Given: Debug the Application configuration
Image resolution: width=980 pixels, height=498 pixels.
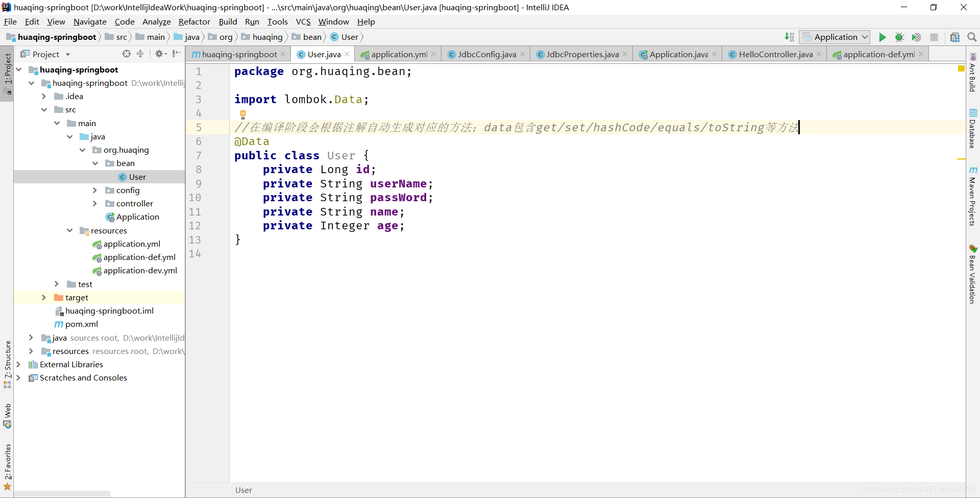Looking at the screenshot, I should coord(899,37).
